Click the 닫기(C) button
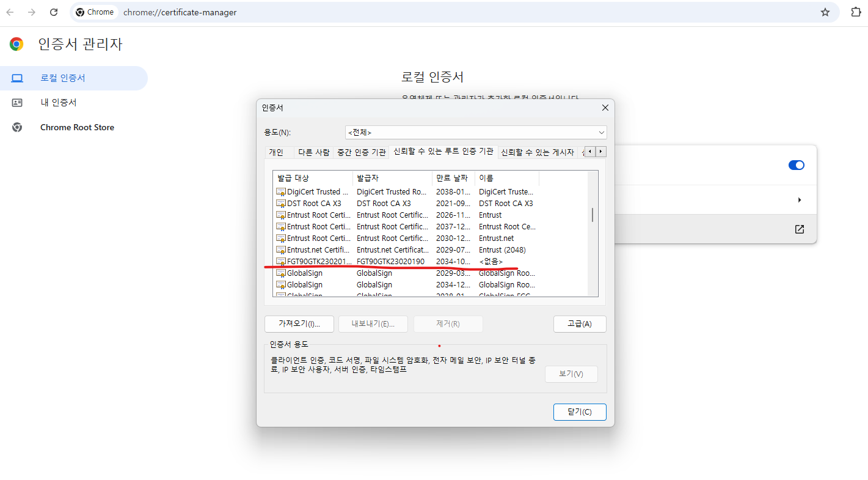Viewport: 868px width, 480px height. pos(580,412)
